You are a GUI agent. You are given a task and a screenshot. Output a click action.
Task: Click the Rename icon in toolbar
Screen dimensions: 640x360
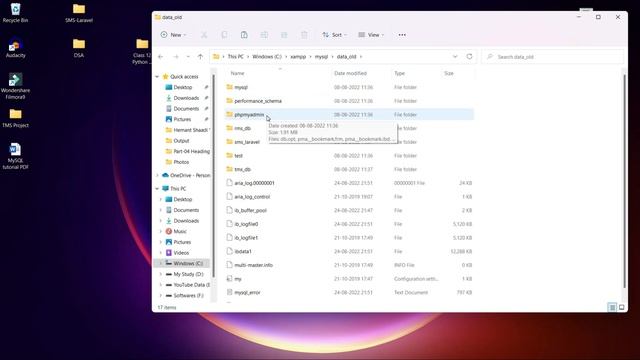tap(264, 35)
